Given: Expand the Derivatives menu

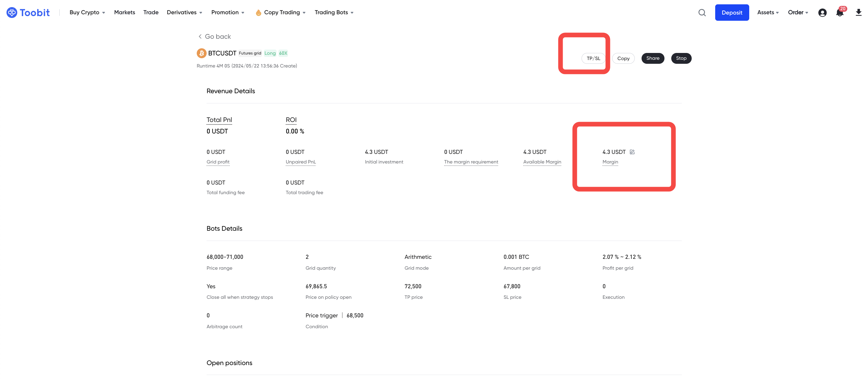Looking at the screenshot, I should (184, 12).
